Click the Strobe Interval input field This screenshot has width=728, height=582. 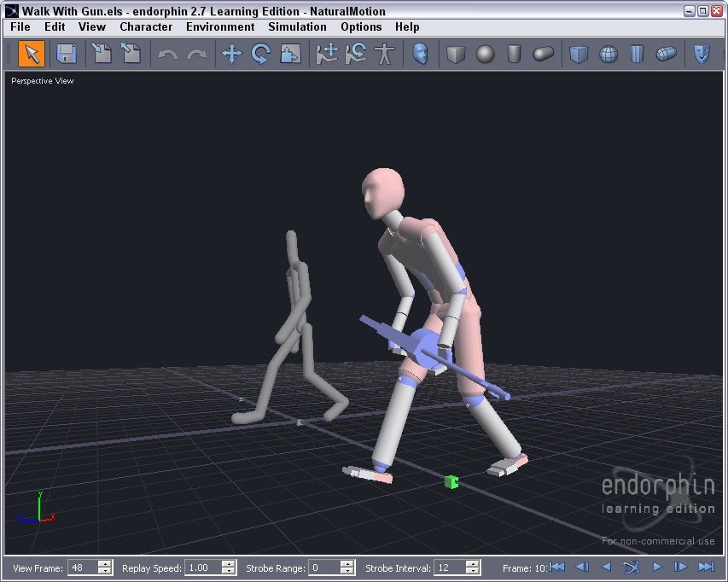coord(450,567)
